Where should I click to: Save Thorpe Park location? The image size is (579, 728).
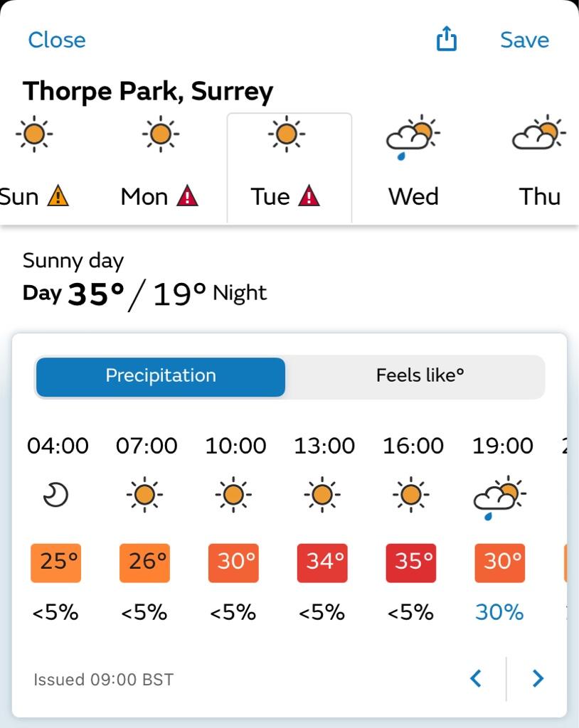click(525, 40)
